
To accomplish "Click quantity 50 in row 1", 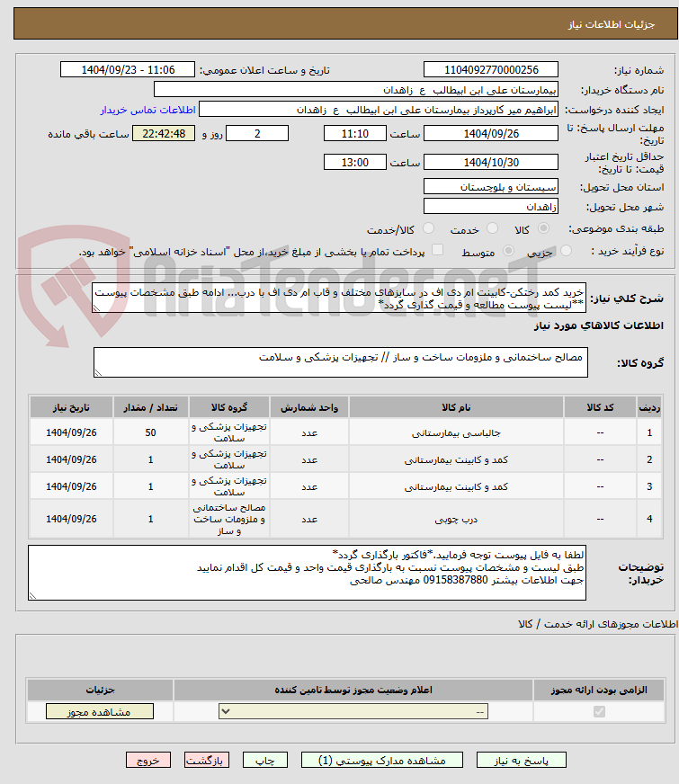I will [x=150, y=433].
